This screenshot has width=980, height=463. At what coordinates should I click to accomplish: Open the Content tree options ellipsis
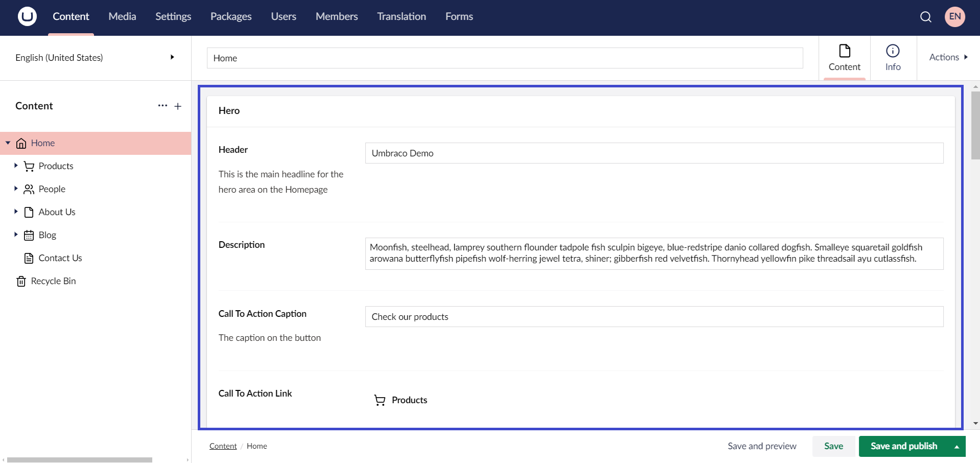[x=162, y=106]
